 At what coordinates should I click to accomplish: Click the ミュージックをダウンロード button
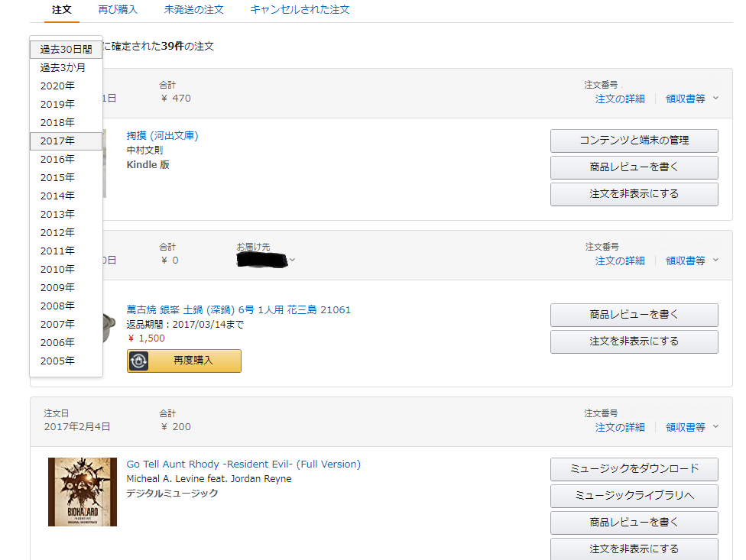coord(634,469)
